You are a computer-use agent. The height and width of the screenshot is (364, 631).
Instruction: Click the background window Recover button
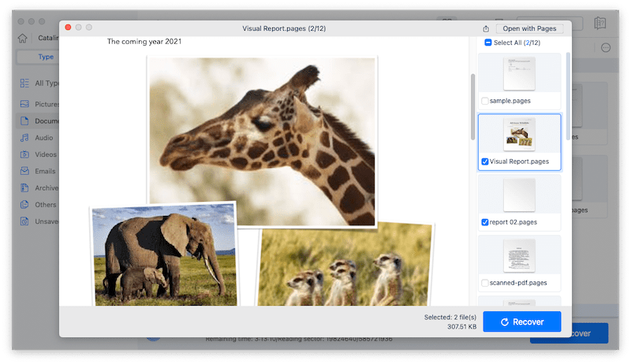(x=589, y=333)
